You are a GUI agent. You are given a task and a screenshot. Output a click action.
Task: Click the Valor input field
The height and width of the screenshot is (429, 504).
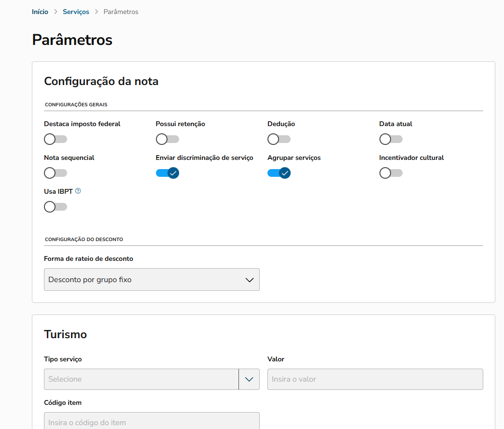tap(375, 379)
